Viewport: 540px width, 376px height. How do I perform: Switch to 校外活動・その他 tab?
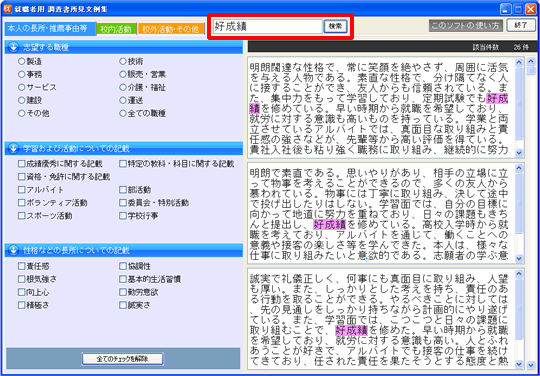coord(171,29)
